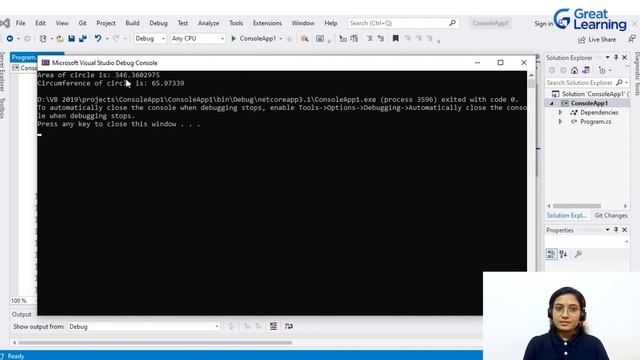Switch to the Git Changes tab

pyautogui.click(x=611, y=216)
